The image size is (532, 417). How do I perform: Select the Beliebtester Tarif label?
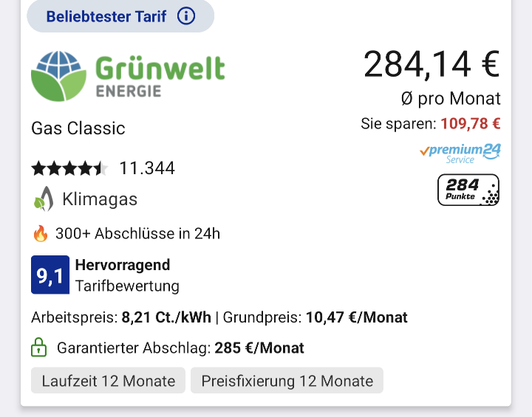pyautogui.click(x=106, y=15)
